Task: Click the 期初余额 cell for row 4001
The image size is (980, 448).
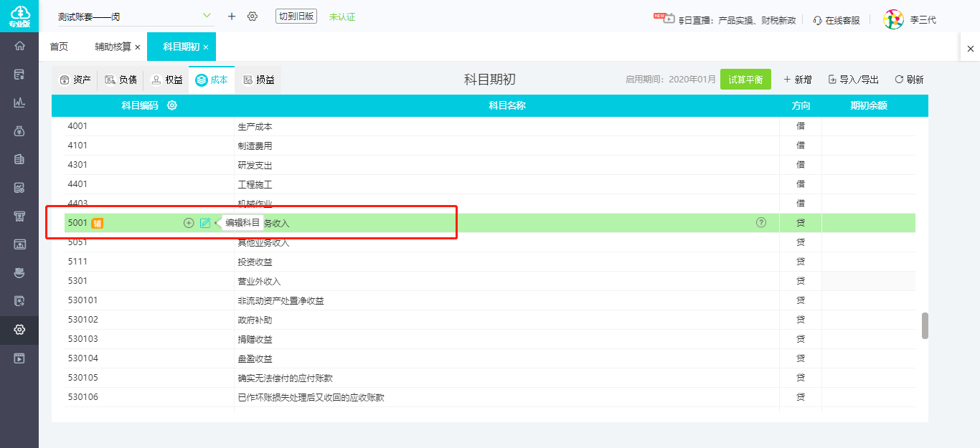Action: (868, 126)
